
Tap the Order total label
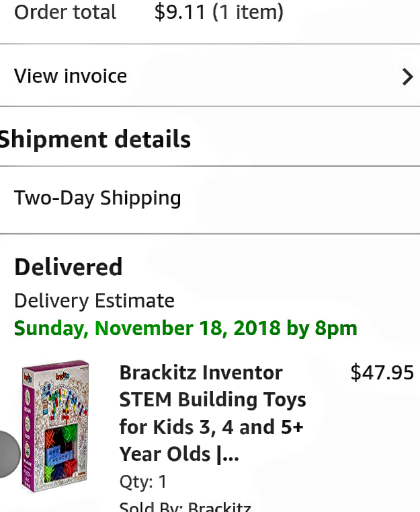click(x=65, y=12)
